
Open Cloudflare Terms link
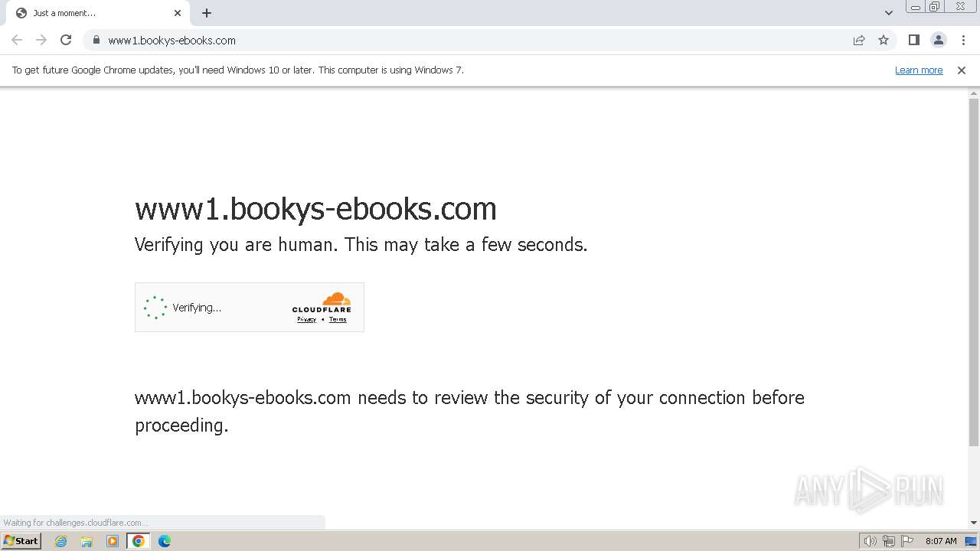[x=338, y=319]
